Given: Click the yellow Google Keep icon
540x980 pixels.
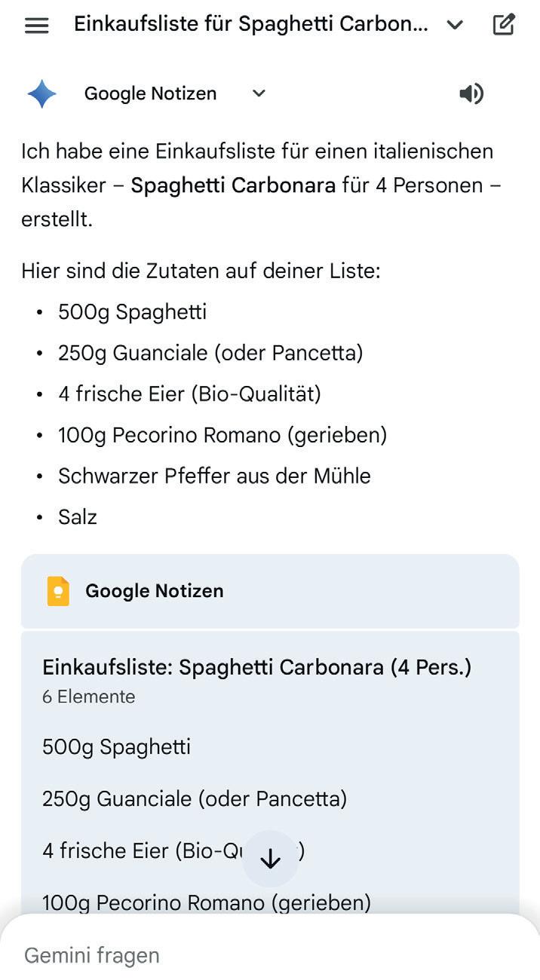Looking at the screenshot, I should coord(58,591).
